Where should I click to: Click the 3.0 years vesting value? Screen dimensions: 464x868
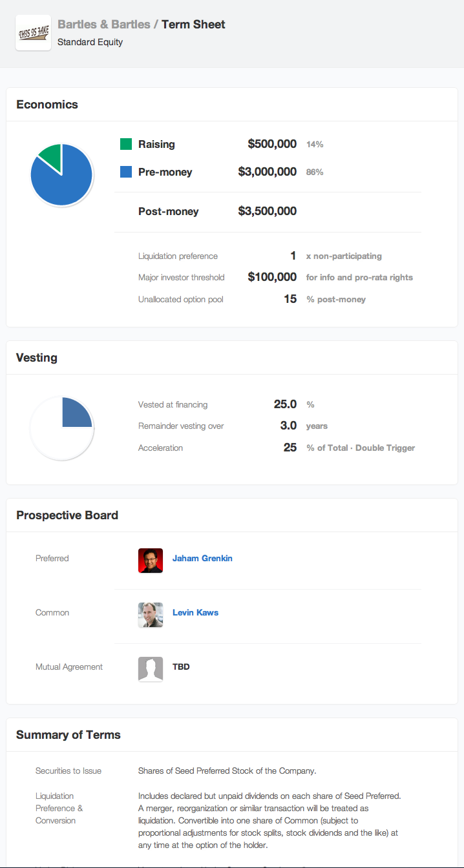coord(288,426)
